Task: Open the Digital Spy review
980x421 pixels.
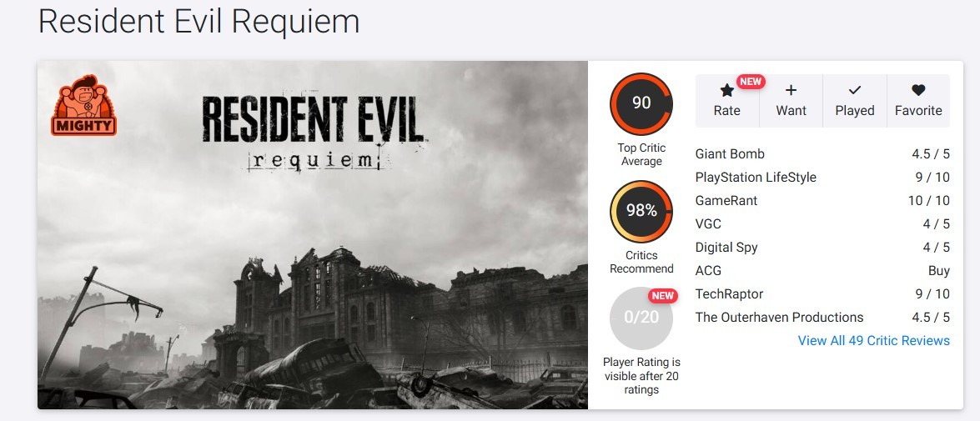Action: 822,248
